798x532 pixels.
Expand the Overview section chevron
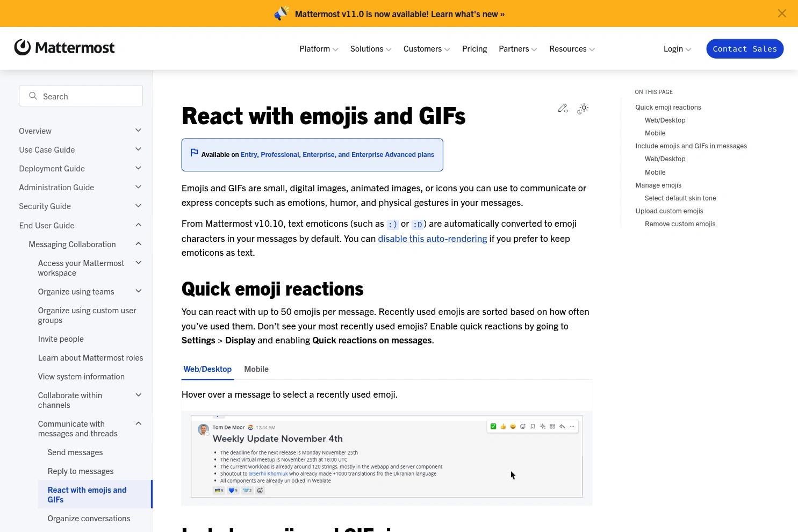[138, 131]
